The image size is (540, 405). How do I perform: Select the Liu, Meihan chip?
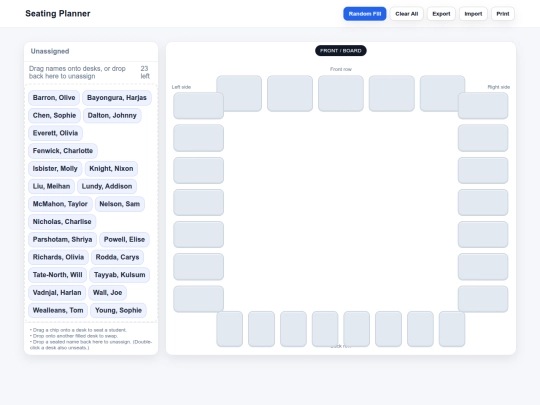51,186
